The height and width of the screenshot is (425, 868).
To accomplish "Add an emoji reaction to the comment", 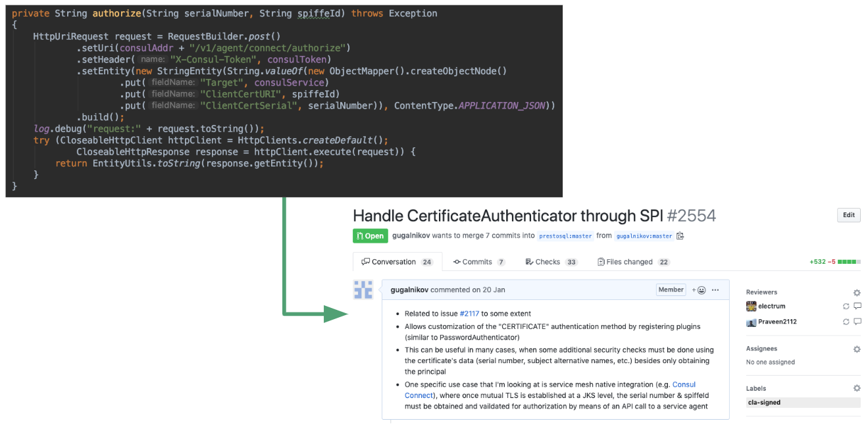I will [699, 290].
